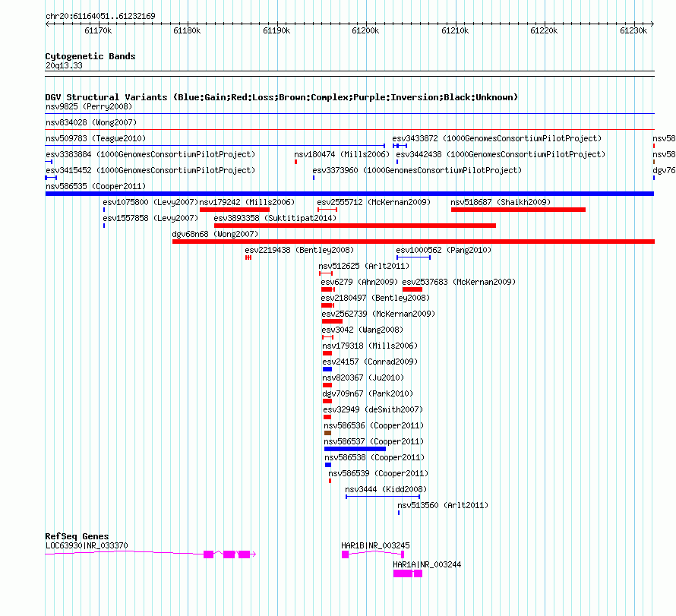This screenshot has width=676, height=616.
Task: Click the nsv9825 (Perry2008) variant label
Action: [x=89, y=106]
